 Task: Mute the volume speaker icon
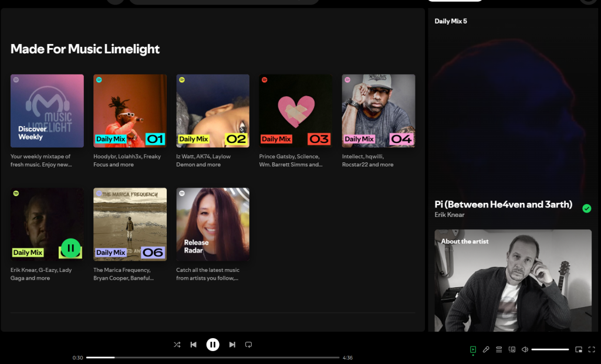525,349
